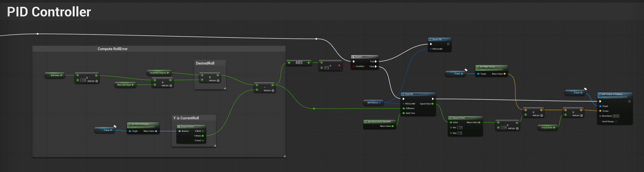Screen dimensions: 644x172
Task: Select Frame node connected to Get World Rotation
Action: click(x=105, y=130)
